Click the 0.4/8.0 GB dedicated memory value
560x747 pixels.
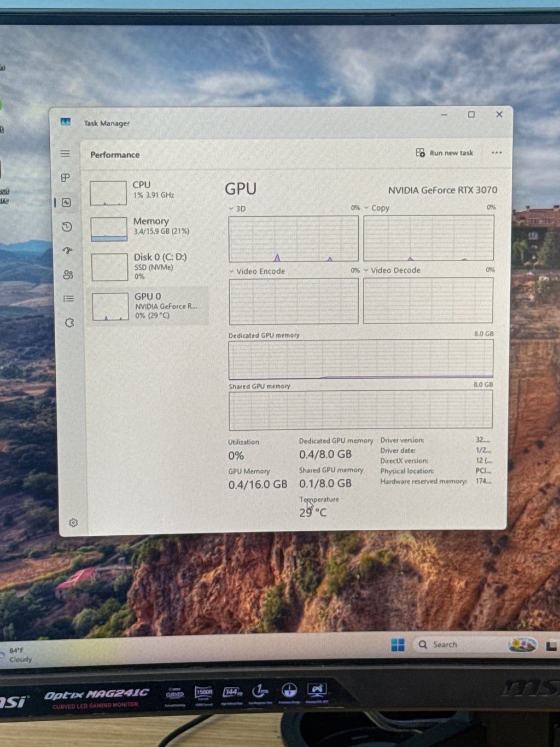pyautogui.click(x=325, y=454)
